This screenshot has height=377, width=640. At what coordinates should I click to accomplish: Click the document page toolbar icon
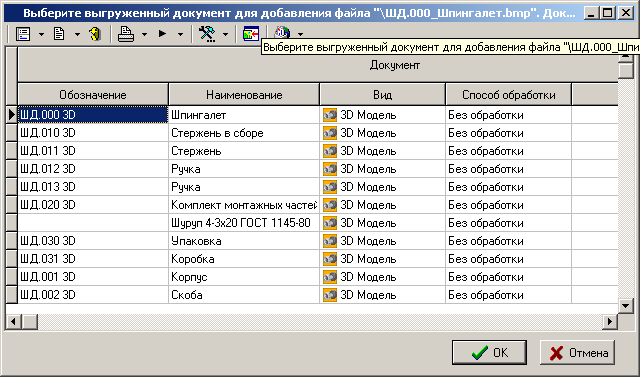pyautogui.click(x=59, y=34)
